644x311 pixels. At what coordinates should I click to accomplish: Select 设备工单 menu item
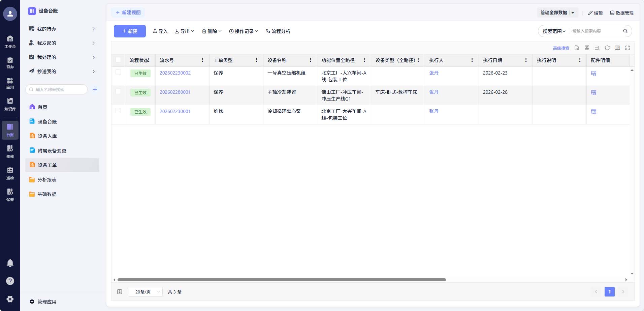tap(62, 165)
